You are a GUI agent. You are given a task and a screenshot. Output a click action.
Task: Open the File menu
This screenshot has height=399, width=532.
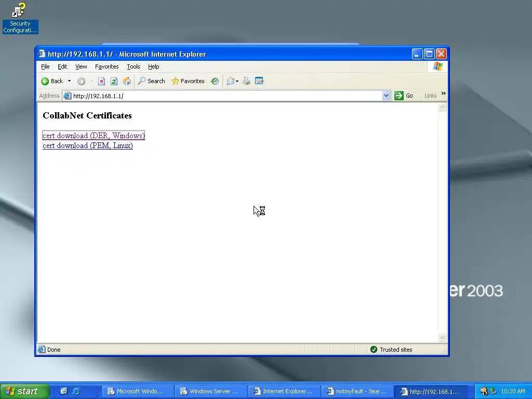point(45,66)
